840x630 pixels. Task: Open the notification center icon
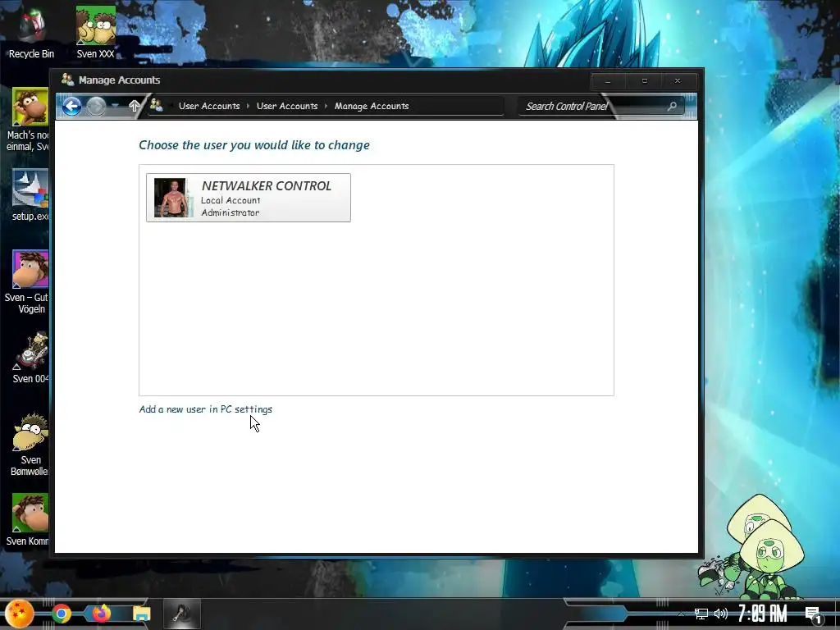tap(813, 614)
